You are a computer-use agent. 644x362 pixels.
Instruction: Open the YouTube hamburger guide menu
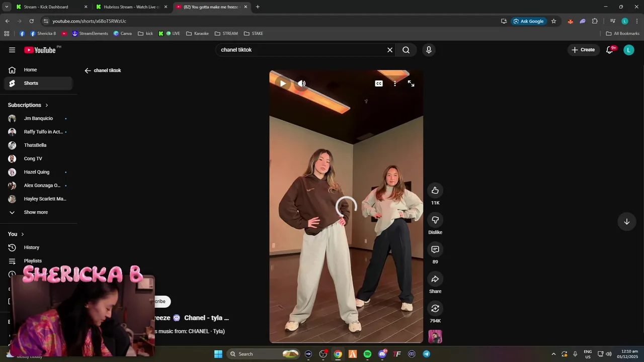pos(12,50)
